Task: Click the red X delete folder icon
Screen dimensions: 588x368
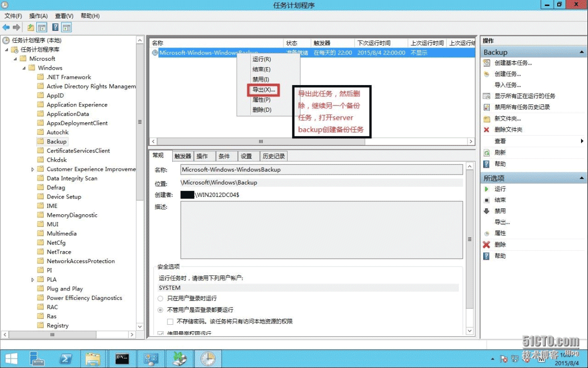Action: (486, 130)
